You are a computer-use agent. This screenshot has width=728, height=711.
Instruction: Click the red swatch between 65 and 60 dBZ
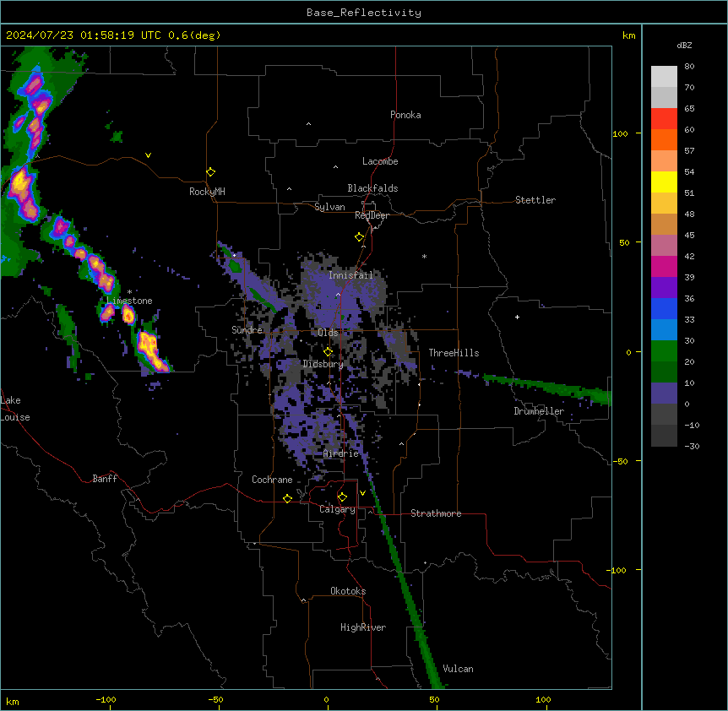click(664, 119)
